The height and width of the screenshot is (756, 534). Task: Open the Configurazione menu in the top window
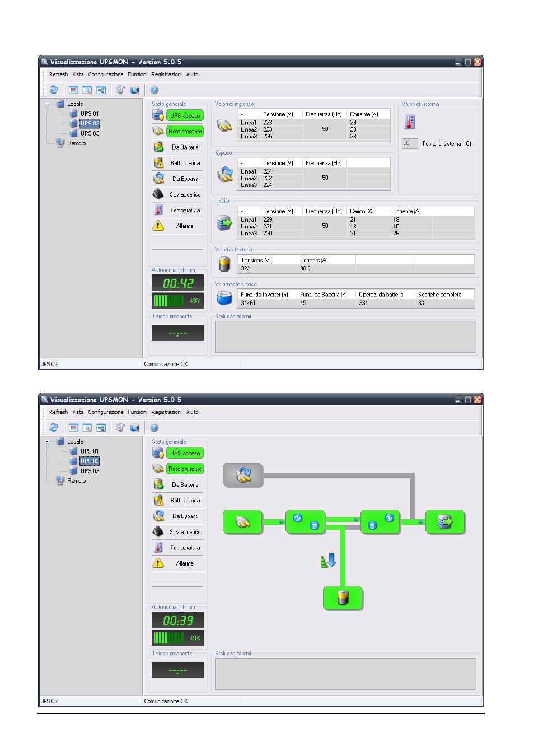click(106, 74)
